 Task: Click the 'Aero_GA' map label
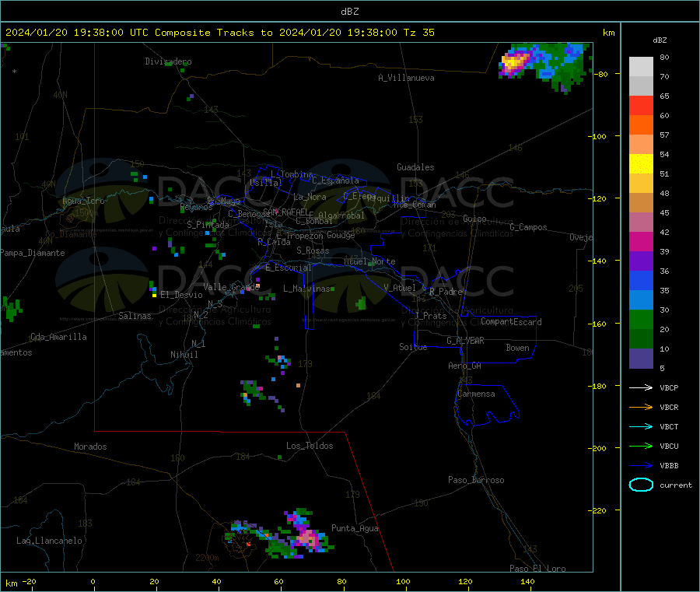[x=464, y=366]
